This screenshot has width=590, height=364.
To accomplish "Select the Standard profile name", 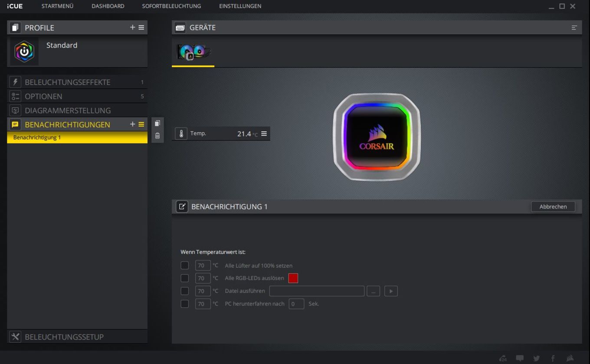I will (x=62, y=45).
